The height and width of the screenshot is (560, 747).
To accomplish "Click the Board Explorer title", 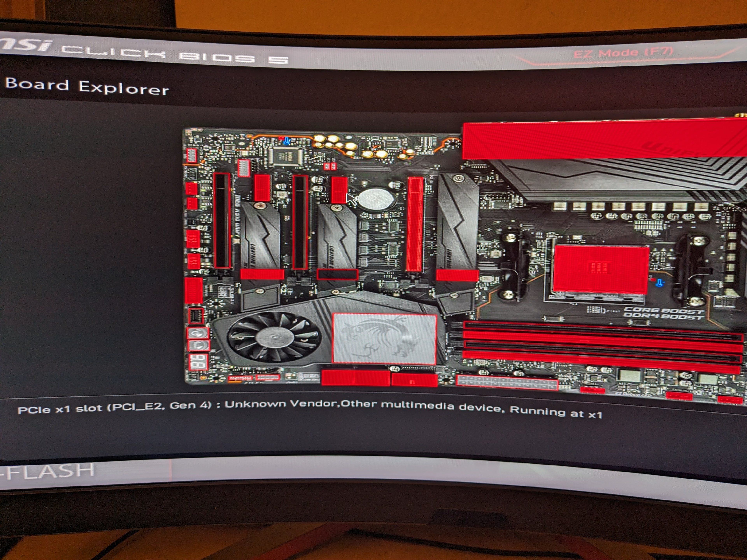I will click(x=87, y=86).
